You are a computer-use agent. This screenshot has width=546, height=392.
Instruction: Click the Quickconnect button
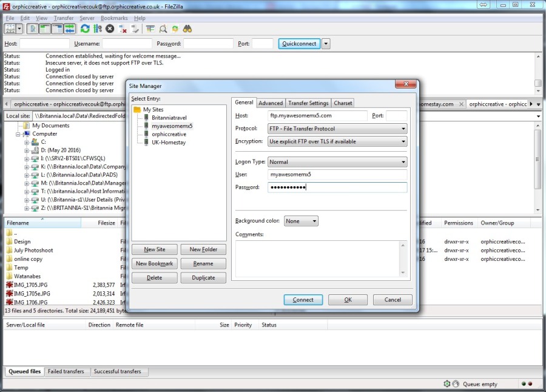point(299,44)
